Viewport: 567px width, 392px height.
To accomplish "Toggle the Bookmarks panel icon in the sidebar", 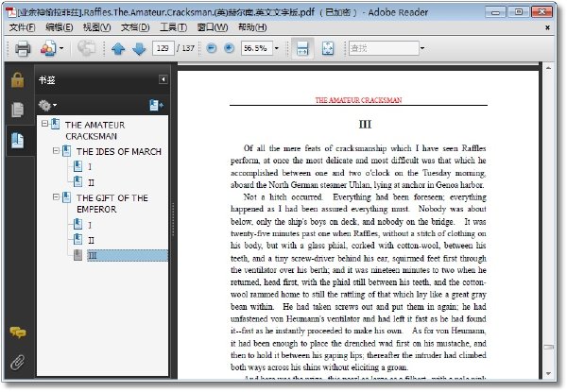I will [x=17, y=141].
